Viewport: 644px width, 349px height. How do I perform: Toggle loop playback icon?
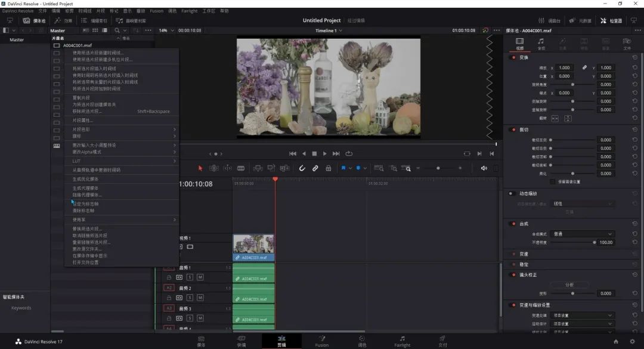pos(349,153)
